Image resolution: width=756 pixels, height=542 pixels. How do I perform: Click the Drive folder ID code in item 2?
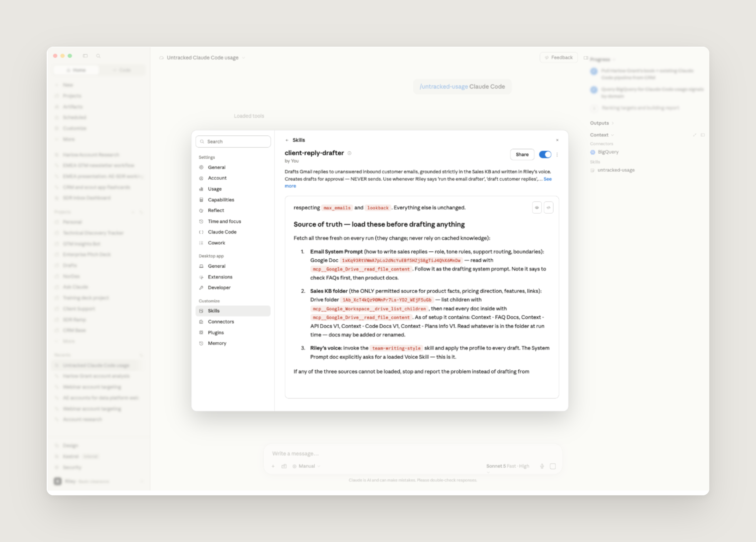[387, 300]
